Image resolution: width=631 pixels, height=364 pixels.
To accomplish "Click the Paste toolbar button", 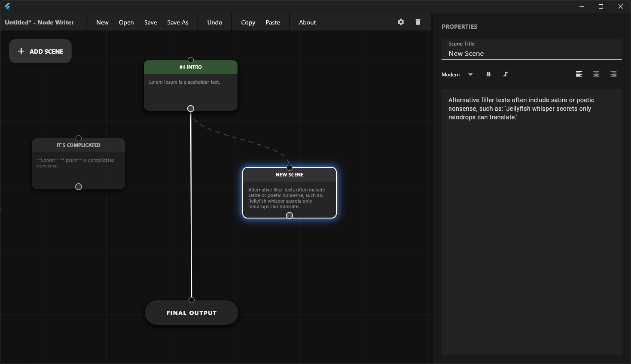I will [x=273, y=22].
